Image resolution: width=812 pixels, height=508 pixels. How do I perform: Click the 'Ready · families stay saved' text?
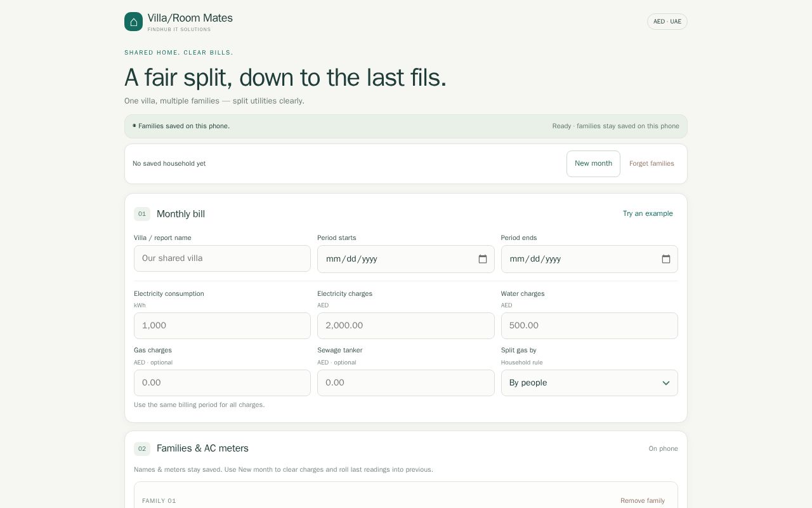point(616,126)
